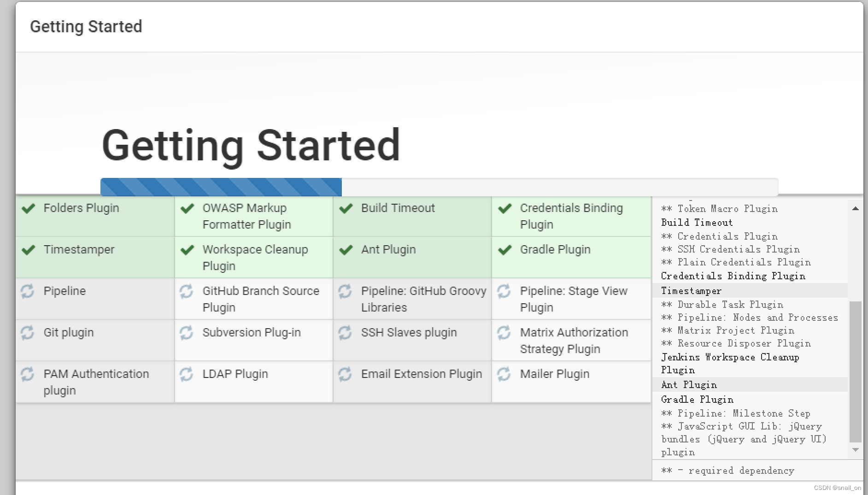
Task: Click Pipeline: Milestone Step log entry
Action: point(736,413)
